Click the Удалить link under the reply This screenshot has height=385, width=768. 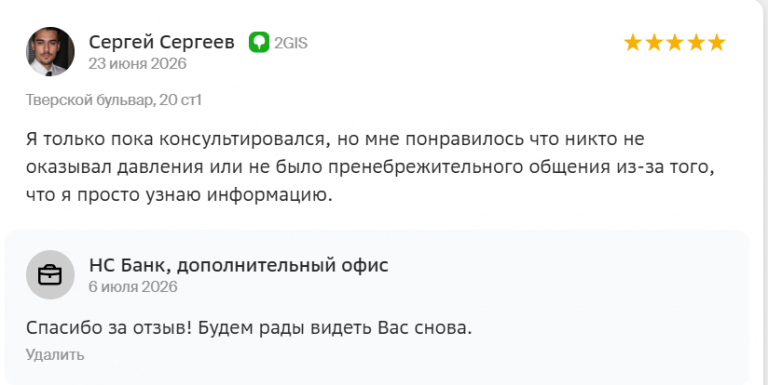[55, 355]
